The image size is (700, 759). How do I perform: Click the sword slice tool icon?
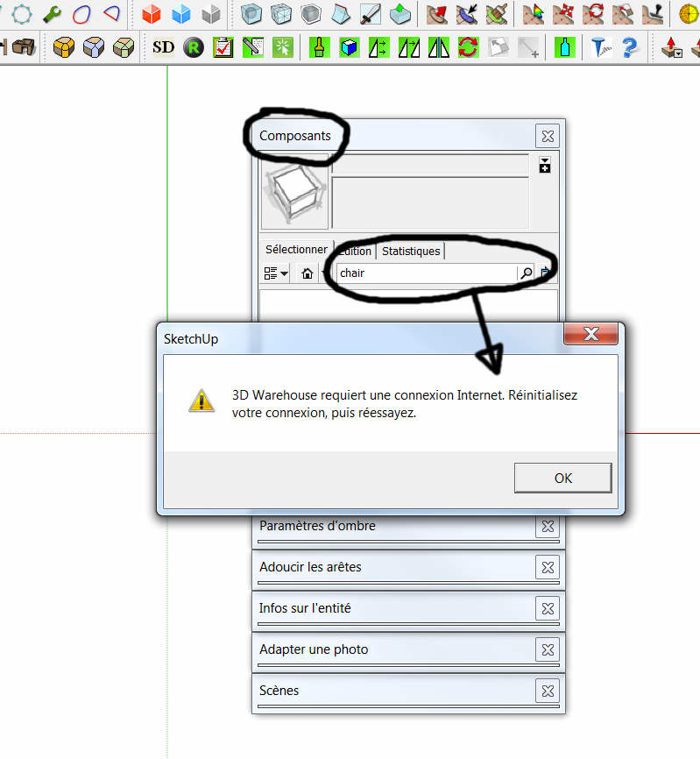point(371,13)
